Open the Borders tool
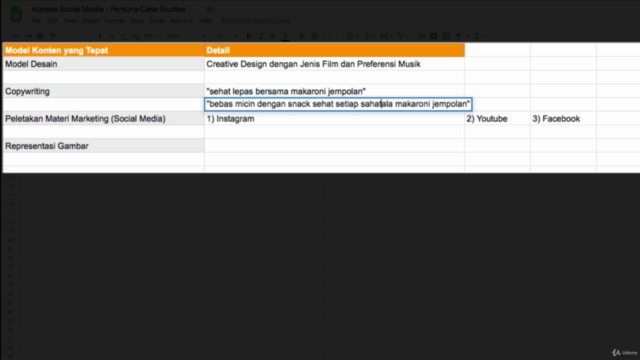 (315, 36)
